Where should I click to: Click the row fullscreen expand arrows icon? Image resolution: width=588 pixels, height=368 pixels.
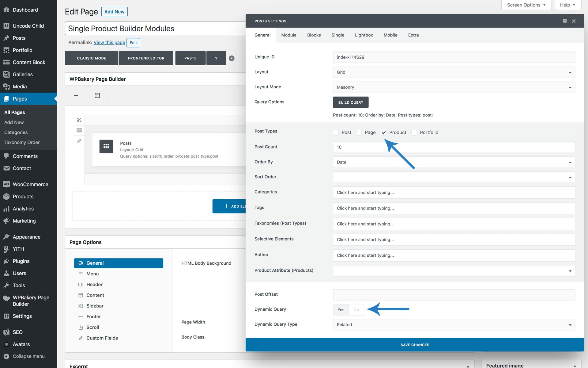point(79,120)
